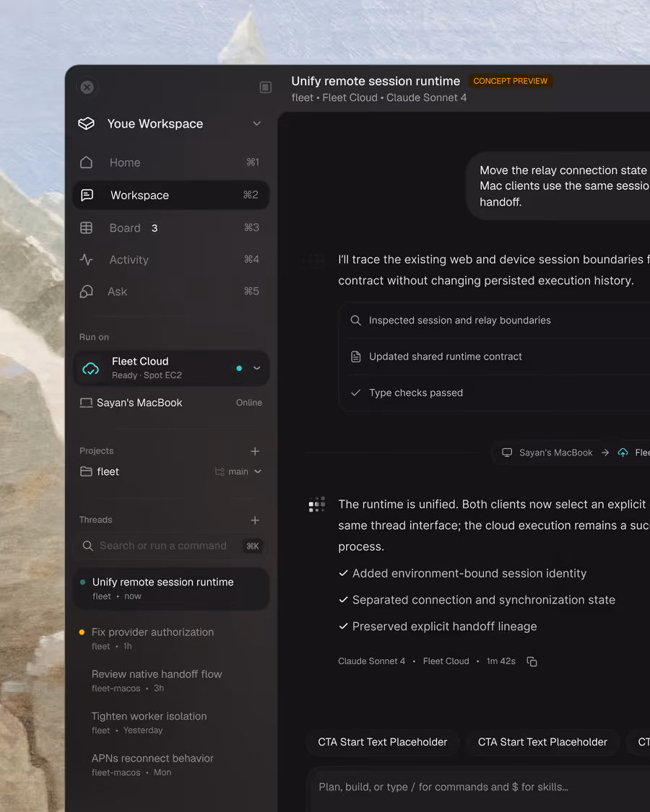Click the Home house icon

point(87,162)
